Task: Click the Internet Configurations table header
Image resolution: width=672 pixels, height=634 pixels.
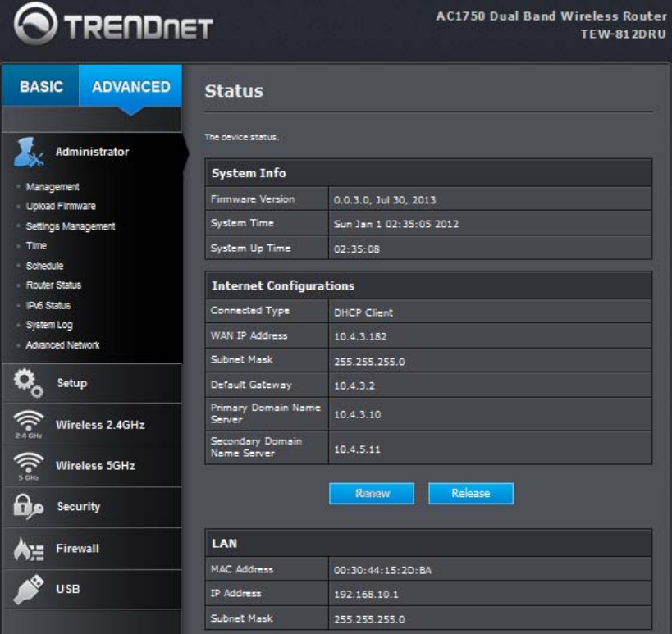Action: click(428, 285)
